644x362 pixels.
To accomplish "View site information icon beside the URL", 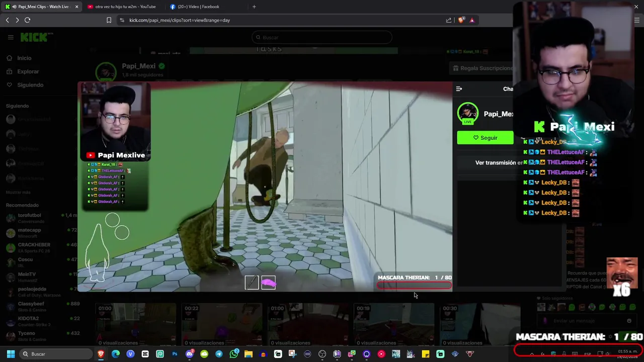I will click(x=122, y=20).
